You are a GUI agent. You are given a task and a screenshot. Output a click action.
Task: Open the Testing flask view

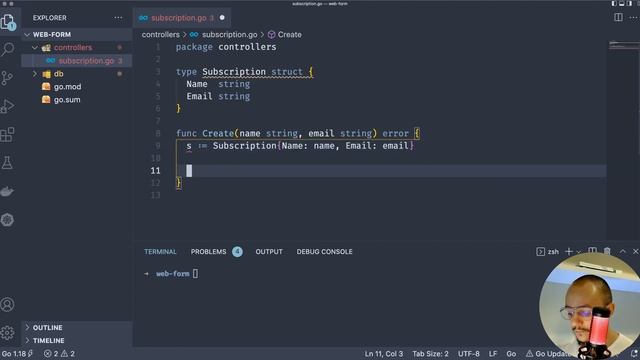tap(7, 162)
